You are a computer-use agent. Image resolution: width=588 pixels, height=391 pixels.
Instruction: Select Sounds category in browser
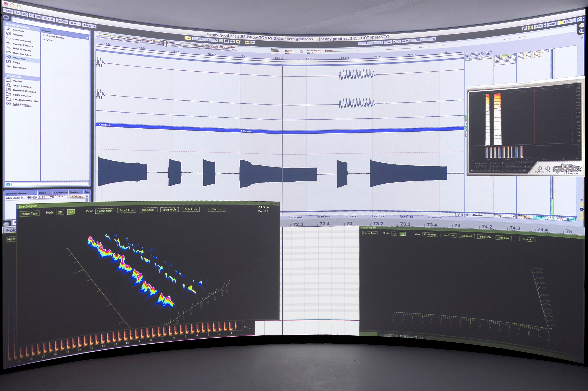coord(16,30)
